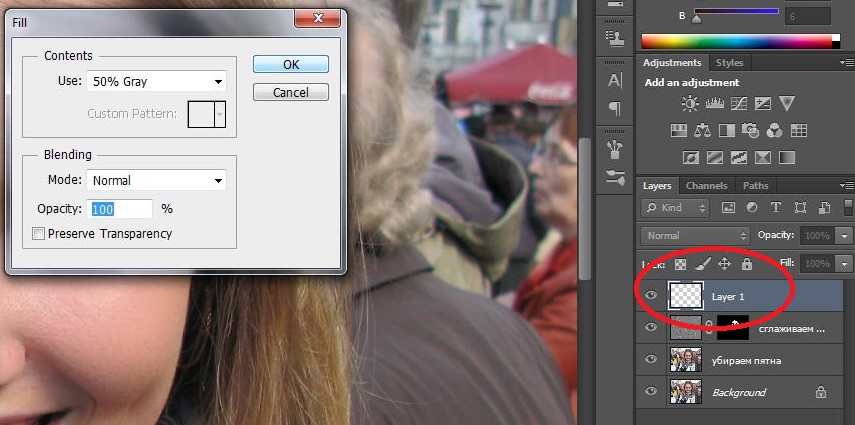The image size is (855, 425).
Task: Add a Color Balance adjustment
Action: (702, 131)
